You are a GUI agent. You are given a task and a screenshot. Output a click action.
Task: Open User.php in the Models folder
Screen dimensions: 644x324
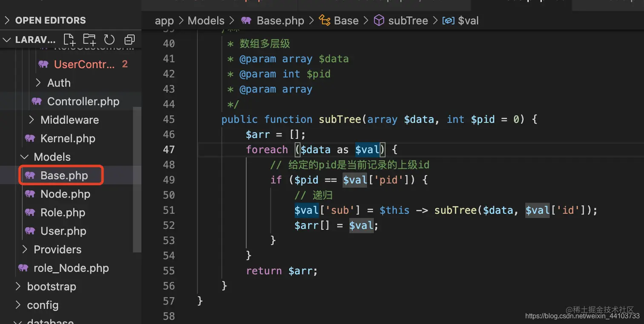coord(63,231)
